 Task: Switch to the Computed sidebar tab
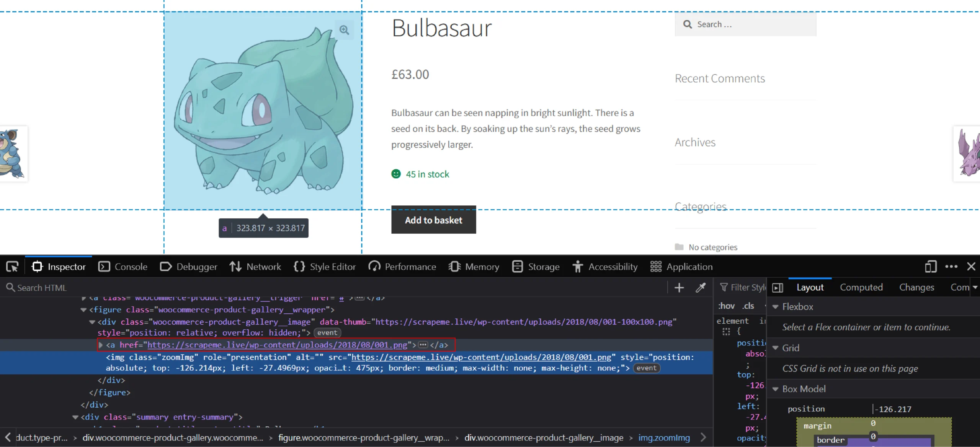click(861, 287)
